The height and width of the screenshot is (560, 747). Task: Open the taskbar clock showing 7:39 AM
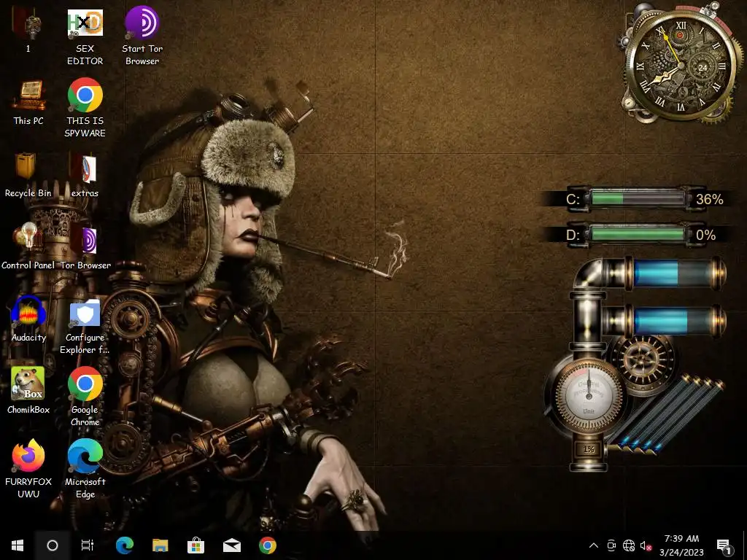(681, 545)
